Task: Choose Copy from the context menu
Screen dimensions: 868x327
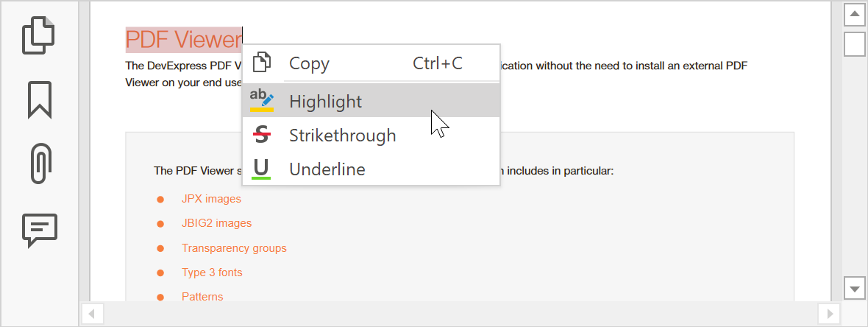Action: coord(310,63)
